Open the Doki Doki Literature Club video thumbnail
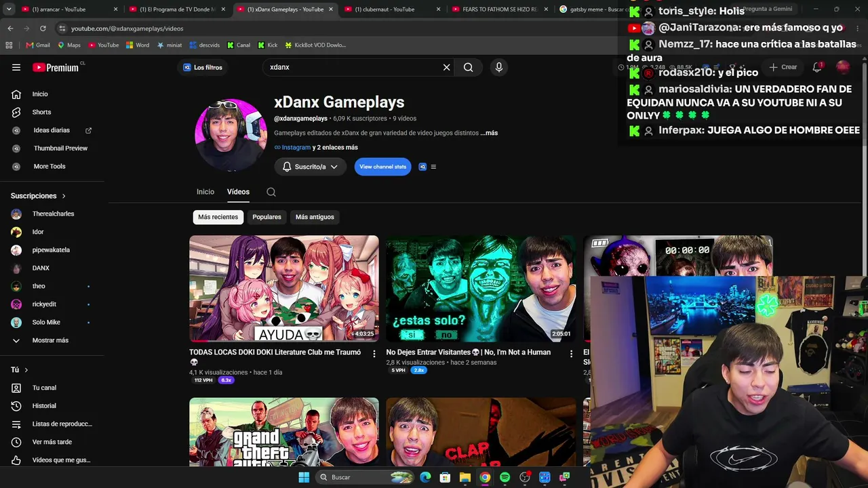Viewport: 868px width, 488px height. pos(284,289)
